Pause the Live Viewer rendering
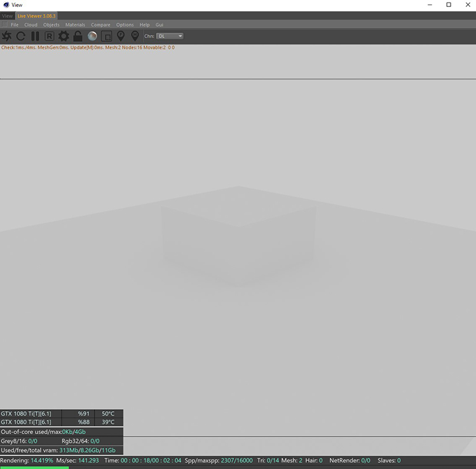This screenshot has width=476, height=469. [x=35, y=36]
